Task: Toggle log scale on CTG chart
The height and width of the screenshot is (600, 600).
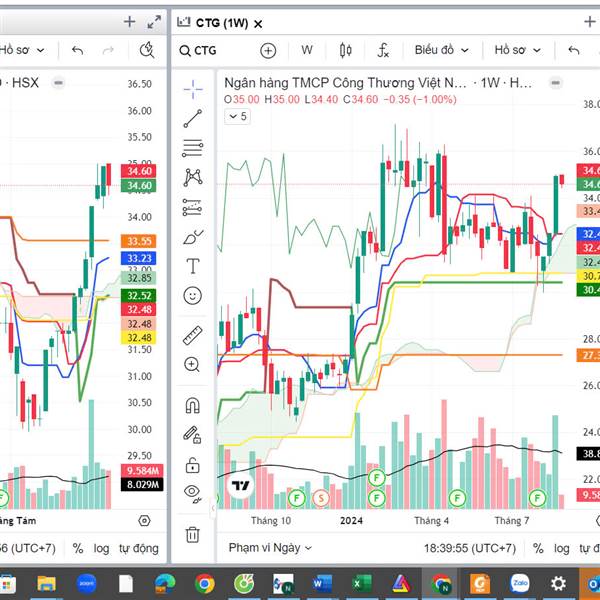Action: click(561, 548)
